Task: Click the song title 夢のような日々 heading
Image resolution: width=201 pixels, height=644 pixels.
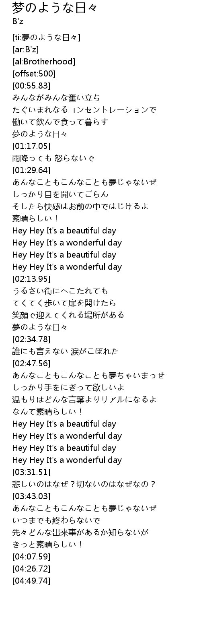Action: [x=55, y=8]
